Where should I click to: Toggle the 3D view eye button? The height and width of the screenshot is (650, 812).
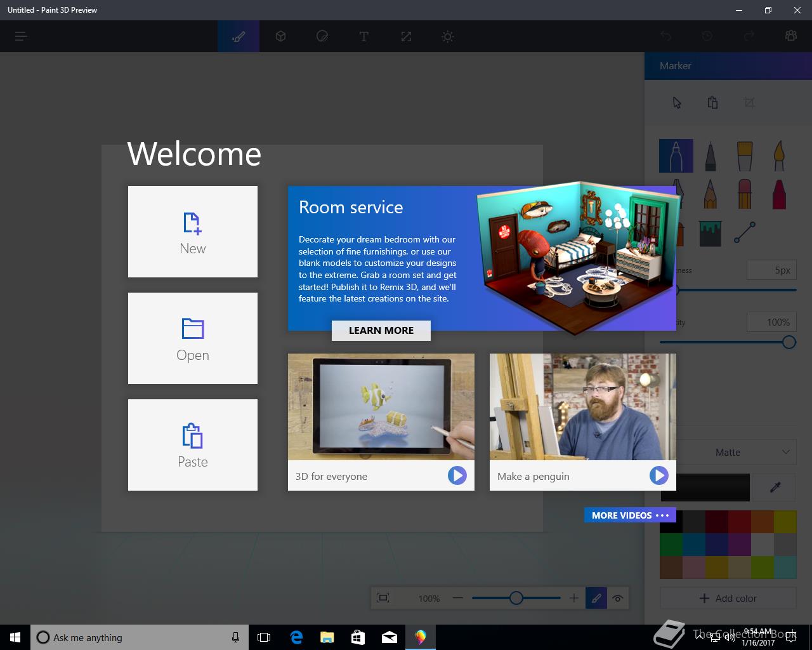click(x=618, y=598)
